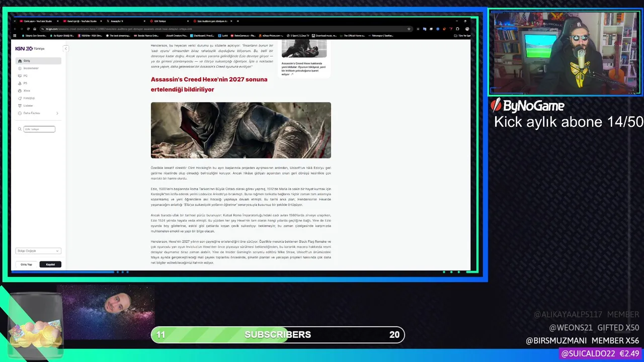Open the 'Canlı yayın - YouTube Studio' tab

[x=38, y=21]
